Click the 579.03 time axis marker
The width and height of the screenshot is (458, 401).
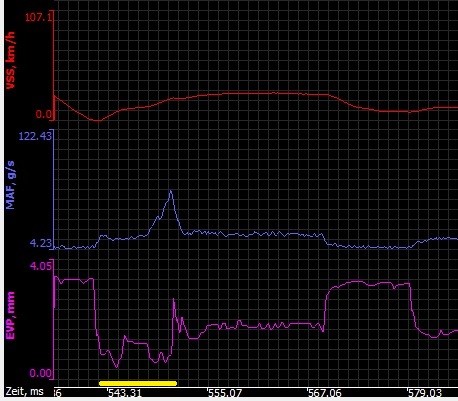click(425, 393)
